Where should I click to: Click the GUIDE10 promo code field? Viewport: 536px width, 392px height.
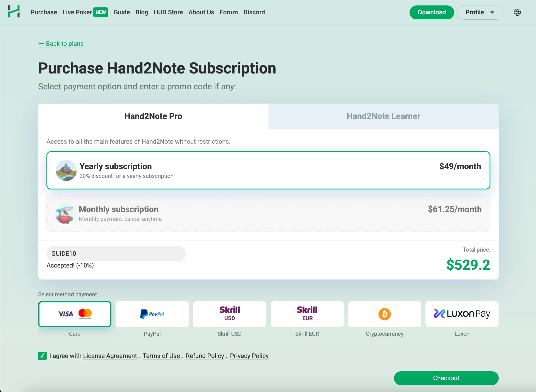click(116, 253)
